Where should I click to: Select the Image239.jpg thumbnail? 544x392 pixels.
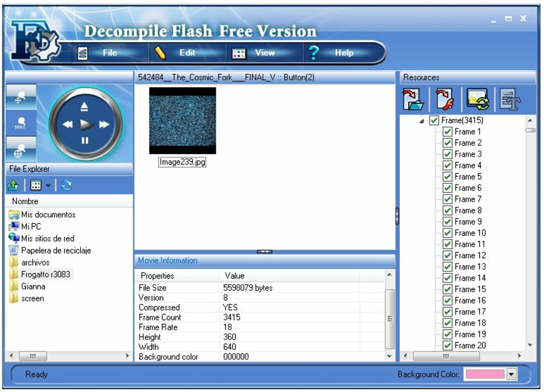[182, 121]
